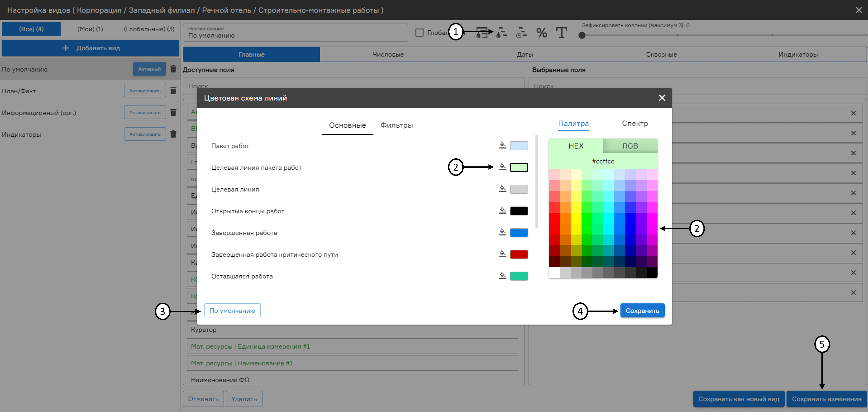Click trash icon for Информационный (орг.) view
Screen dimensions: 868x412
tap(173, 112)
